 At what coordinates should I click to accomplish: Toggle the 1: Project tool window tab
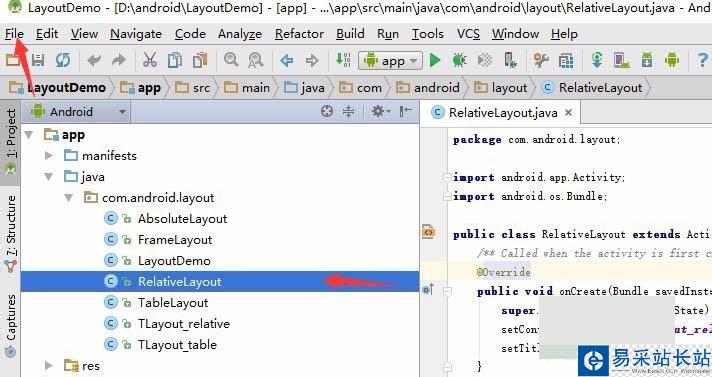(x=10, y=142)
